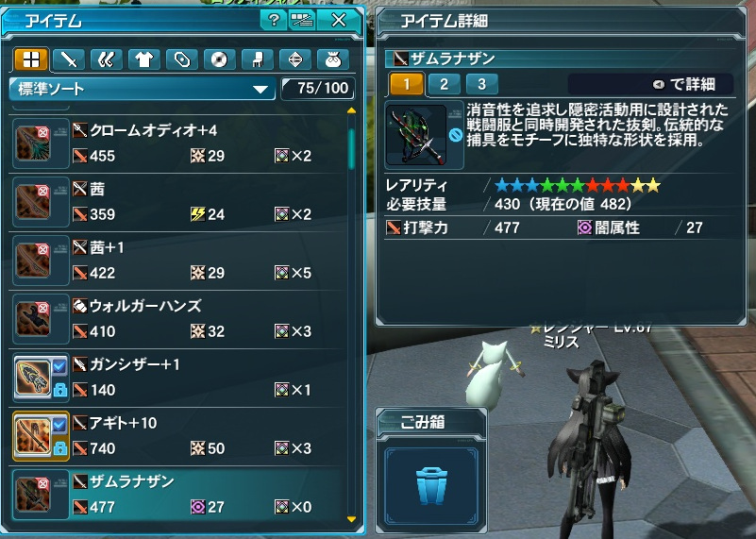
Task: Click the scroll up arrow of item list
Action: click(351, 110)
